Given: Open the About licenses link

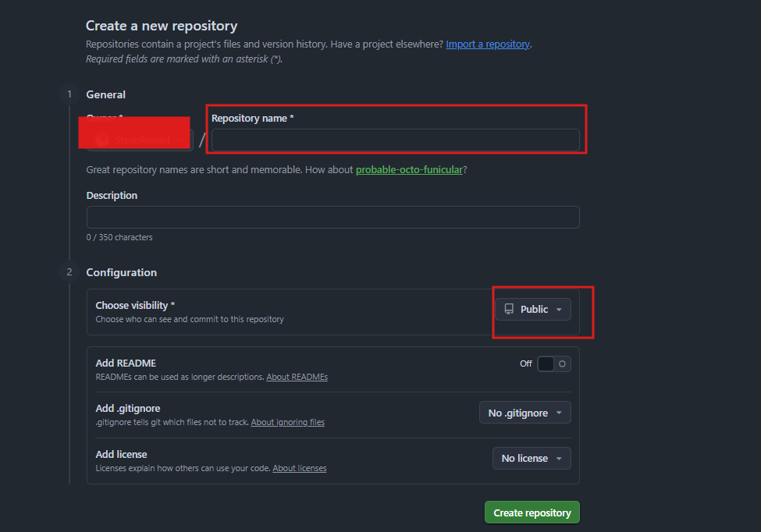Looking at the screenshot, I should (x=299, y=468).
